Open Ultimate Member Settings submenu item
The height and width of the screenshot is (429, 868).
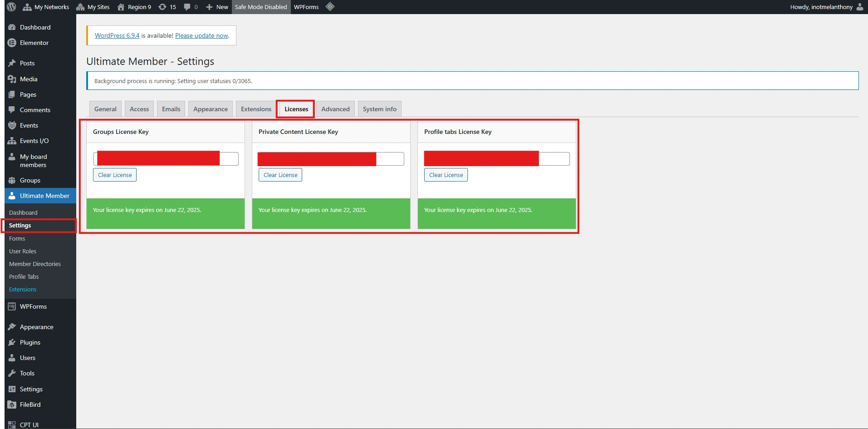(20, 226)
